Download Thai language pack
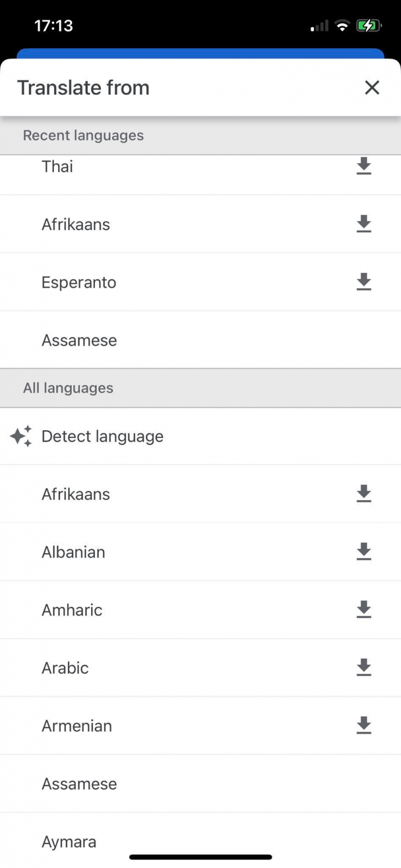This screenshot has width=401, height=868. click(364, 166)
